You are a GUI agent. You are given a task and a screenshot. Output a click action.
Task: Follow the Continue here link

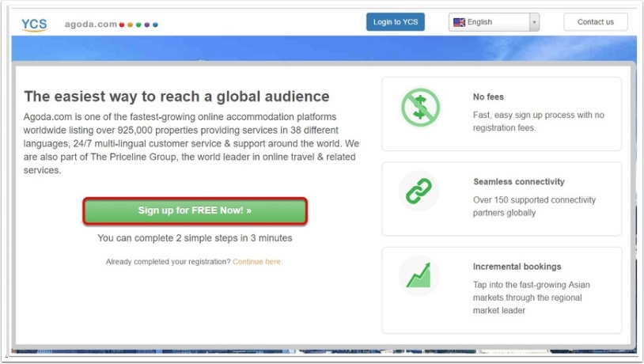(x=257, y=262)
